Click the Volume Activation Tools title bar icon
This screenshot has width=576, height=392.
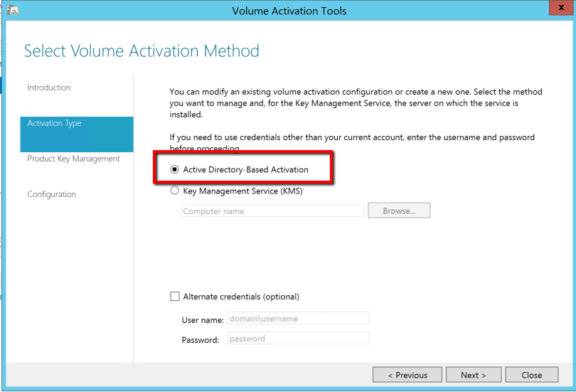pyautogui.click(x=12, y=11)
